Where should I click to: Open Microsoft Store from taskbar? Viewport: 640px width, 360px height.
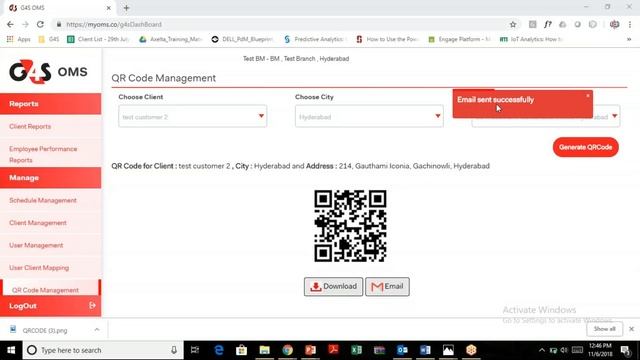242,350
